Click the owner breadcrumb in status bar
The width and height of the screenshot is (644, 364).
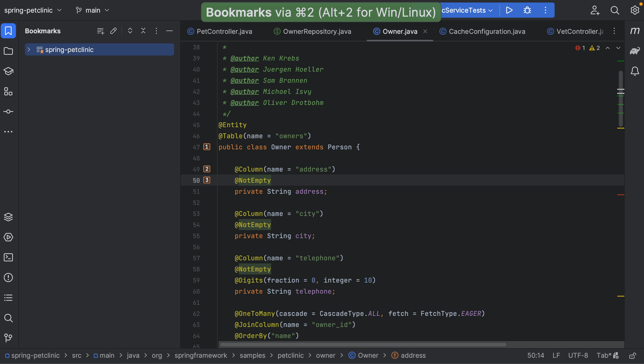(x=326, y=355)
